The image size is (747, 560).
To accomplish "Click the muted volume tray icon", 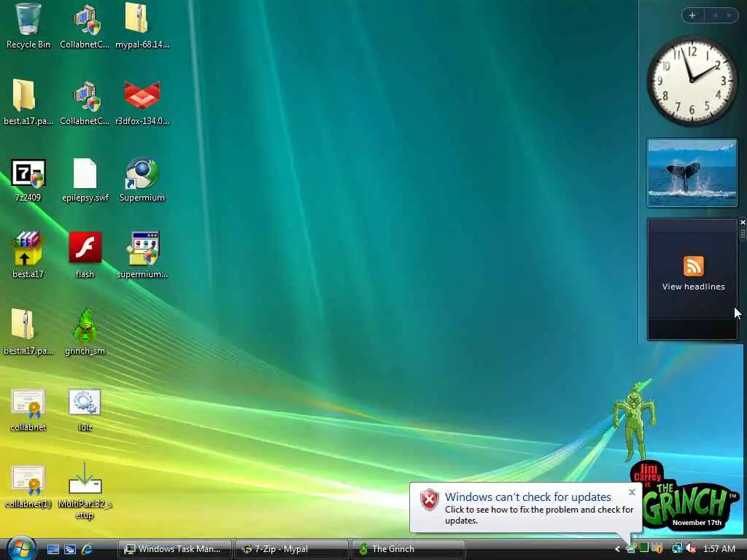I will 692,549.
